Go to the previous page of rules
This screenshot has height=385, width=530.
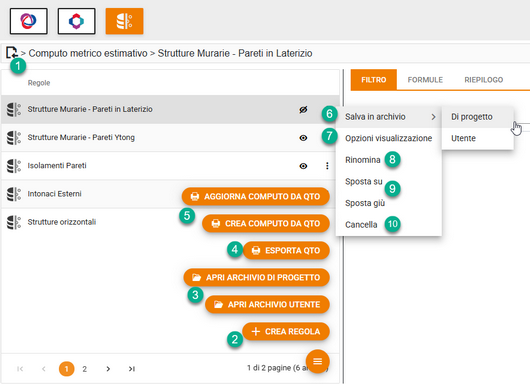[44, 368]
